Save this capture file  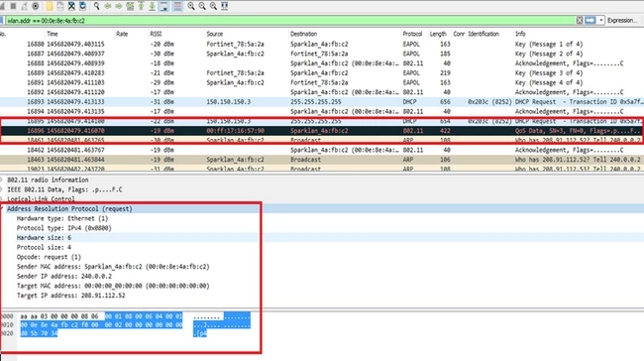60,6
